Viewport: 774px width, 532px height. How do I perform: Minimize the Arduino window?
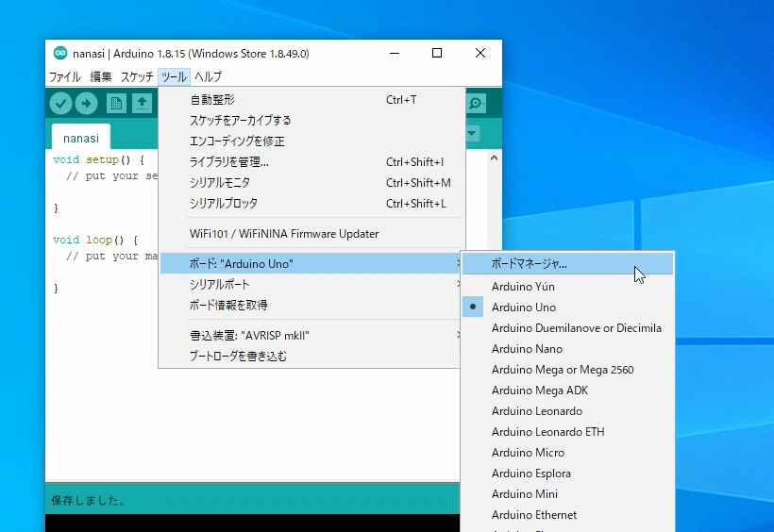point(395,54)
